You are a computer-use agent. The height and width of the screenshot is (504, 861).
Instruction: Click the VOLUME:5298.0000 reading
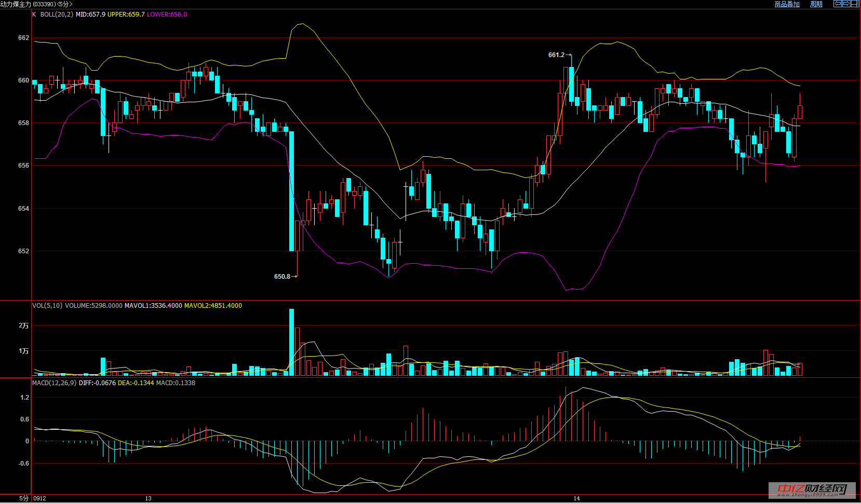click(x=93, y=306)
